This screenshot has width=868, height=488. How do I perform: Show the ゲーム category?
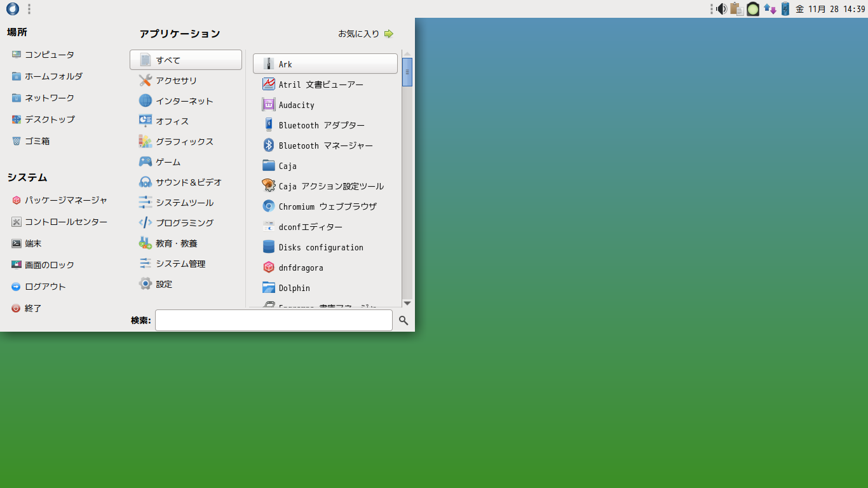(186, 162)
